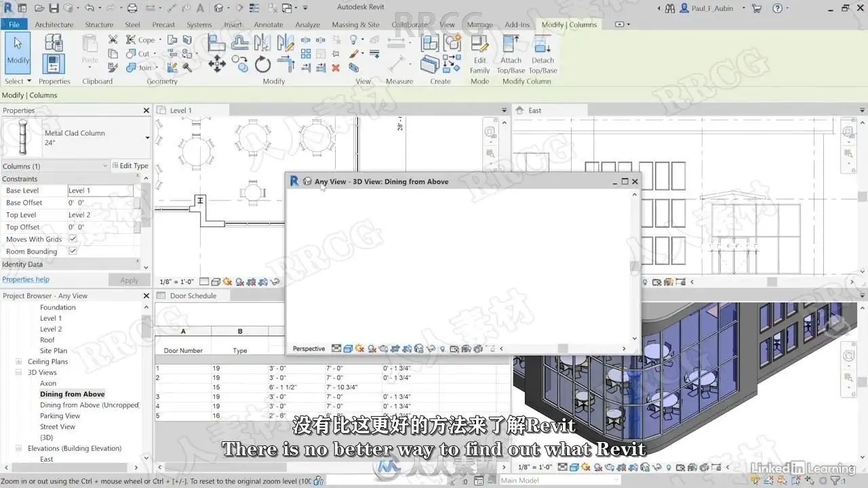
Task: Click the Trim/Extend to Corner tool
Action: coord(286,65)
